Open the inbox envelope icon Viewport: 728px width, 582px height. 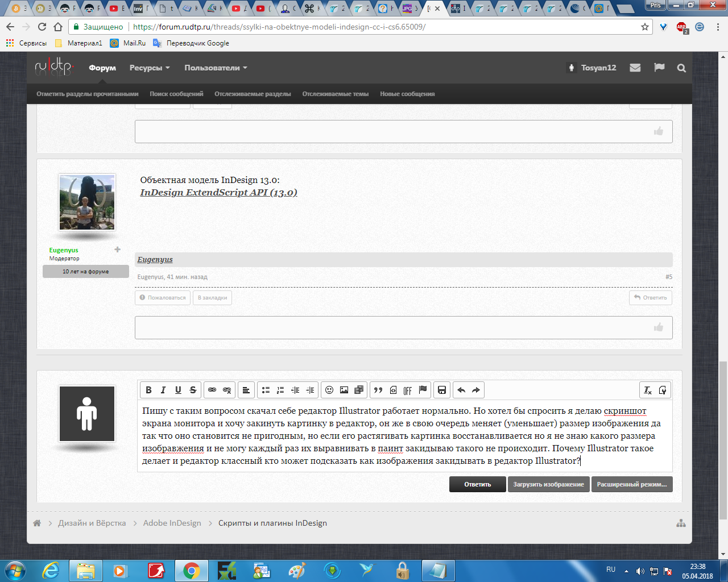(635, 68)
